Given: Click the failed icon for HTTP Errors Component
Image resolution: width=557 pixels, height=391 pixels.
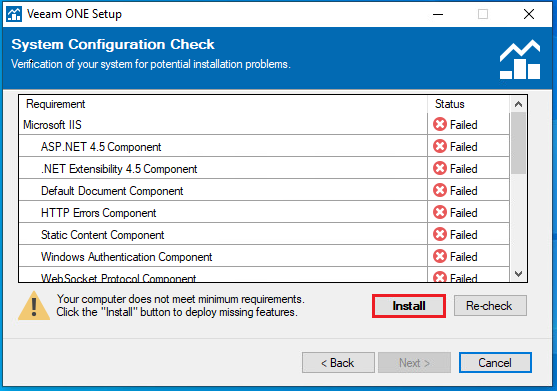Looking at the screenshot, I should (x=440, y=212).
